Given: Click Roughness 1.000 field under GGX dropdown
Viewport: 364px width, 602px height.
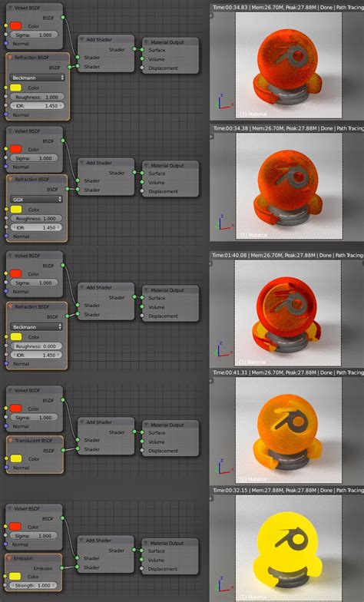Looking at the screenshot, I should click(x=37, y=218).
